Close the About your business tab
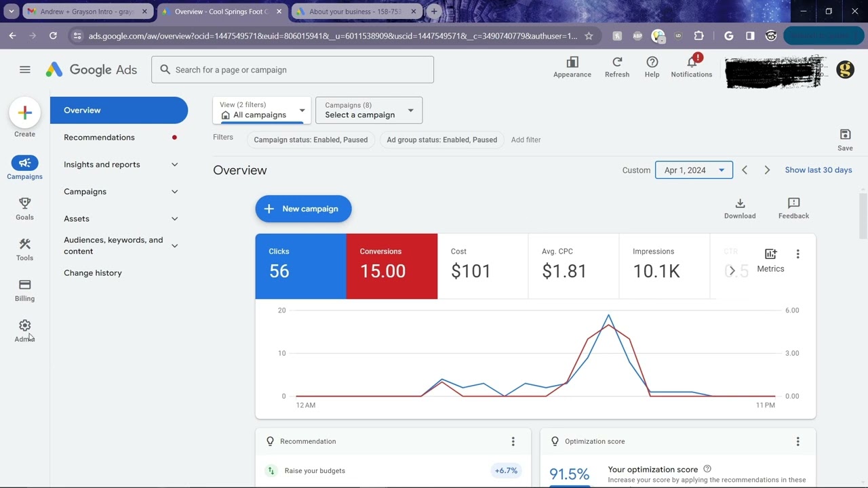This screenshot has height=488, width=868. [414, 12]
